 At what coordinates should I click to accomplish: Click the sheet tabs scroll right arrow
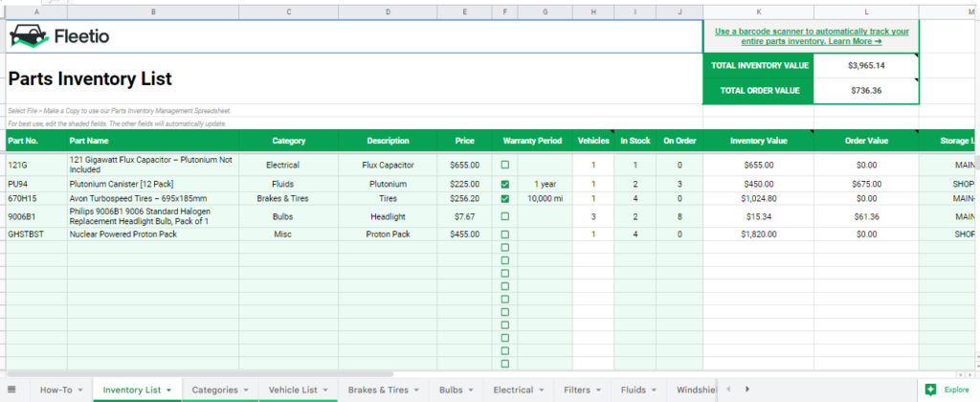746,389
